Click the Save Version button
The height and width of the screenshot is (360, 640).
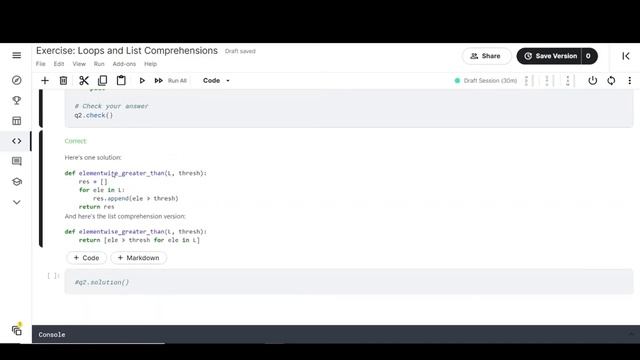click(550, 56)
